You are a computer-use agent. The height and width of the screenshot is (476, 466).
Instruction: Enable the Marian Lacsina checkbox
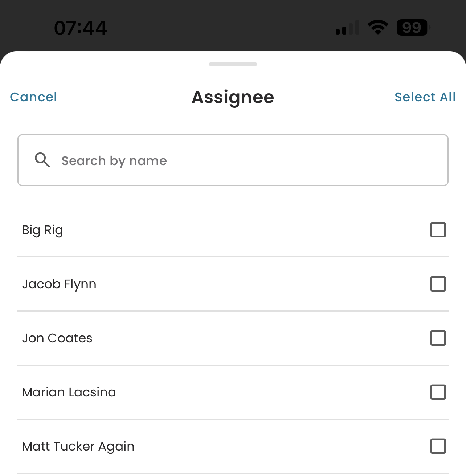438,392
